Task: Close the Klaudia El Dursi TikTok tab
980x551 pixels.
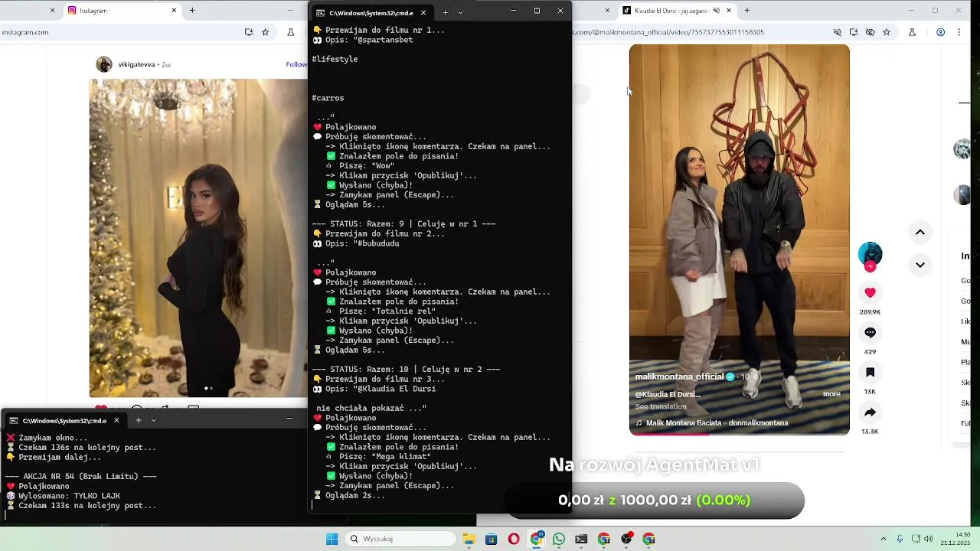Action: 728,11
